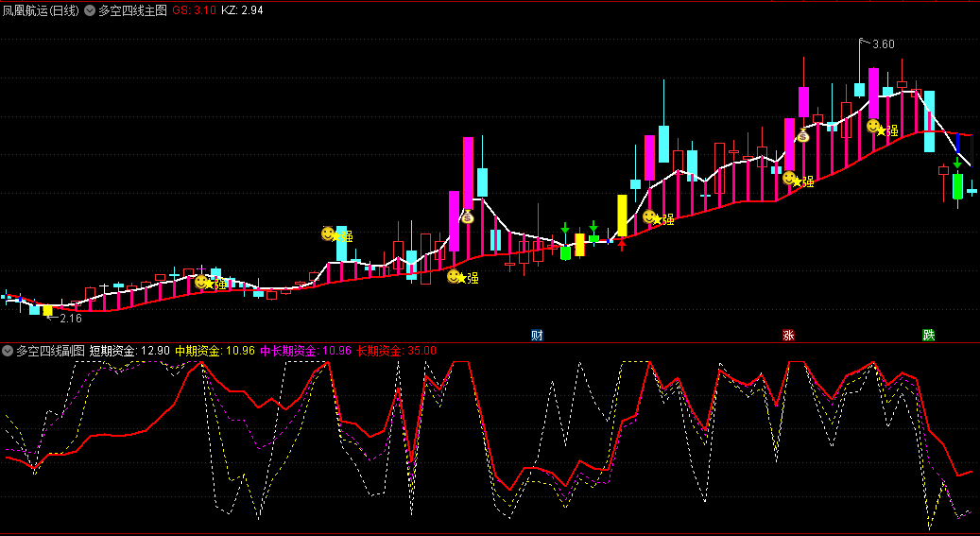Click the 中长期资金: 10.96 legend label
Viewport: 980px width, 536px height.
[305, 351]
